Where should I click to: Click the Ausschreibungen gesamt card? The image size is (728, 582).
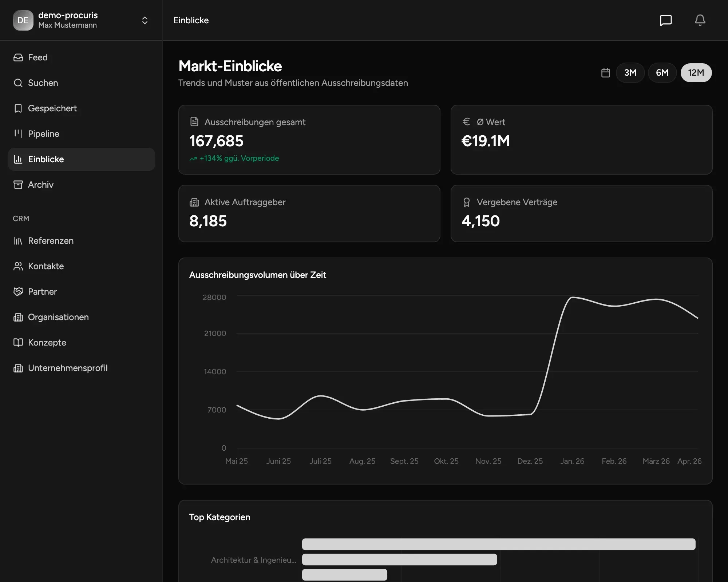tap(309, 140)
